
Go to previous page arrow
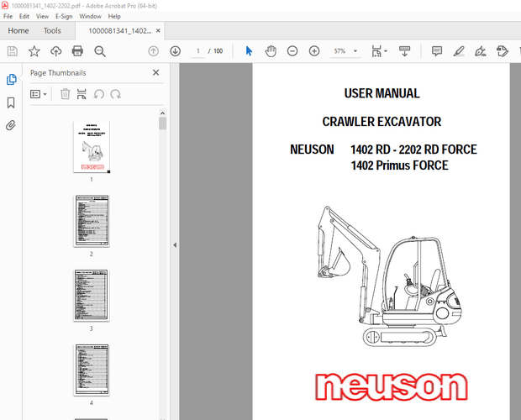point(153,51)
